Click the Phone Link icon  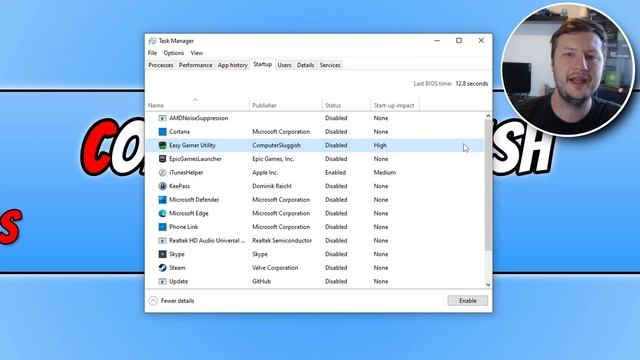(162, 227)
